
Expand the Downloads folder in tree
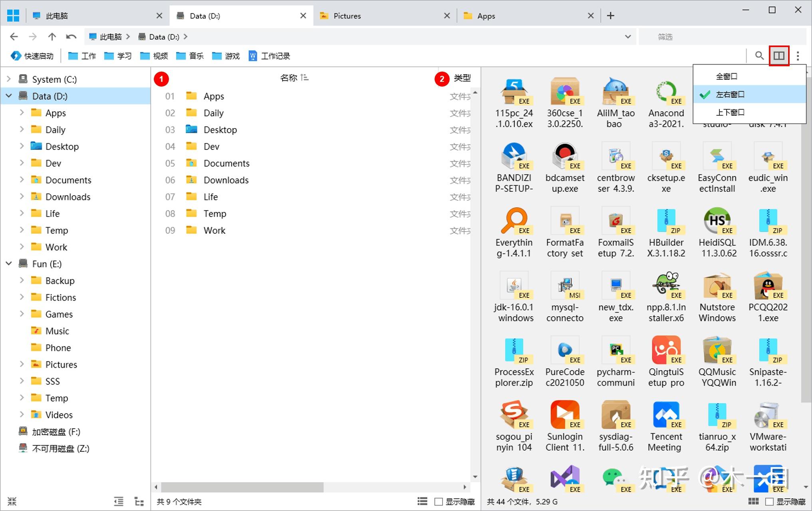22,196
